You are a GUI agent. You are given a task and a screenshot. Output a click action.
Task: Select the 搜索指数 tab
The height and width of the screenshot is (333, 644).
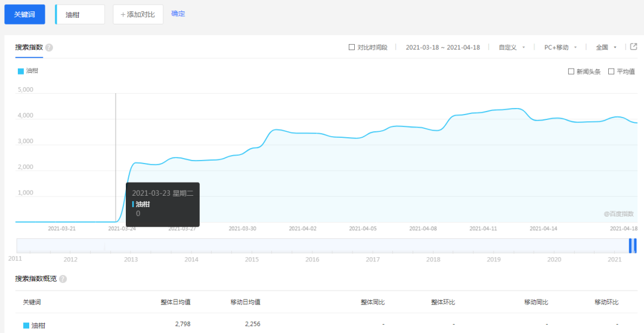[x=29, y=47]
